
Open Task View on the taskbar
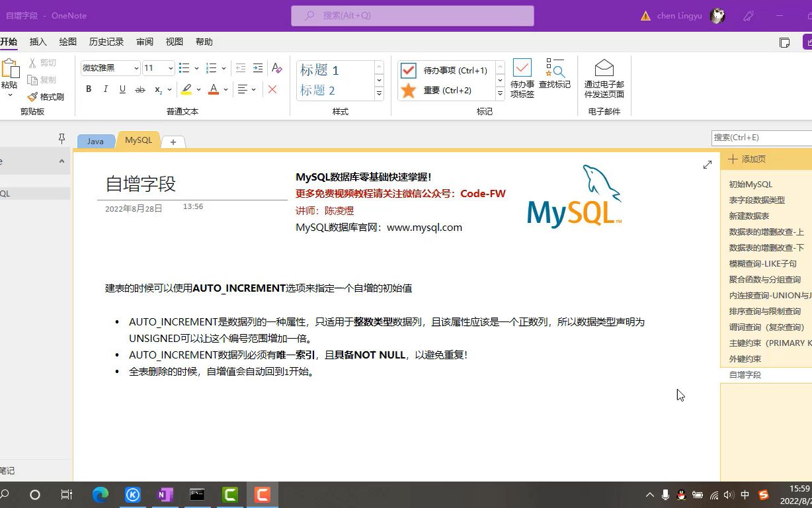point(66,494)
